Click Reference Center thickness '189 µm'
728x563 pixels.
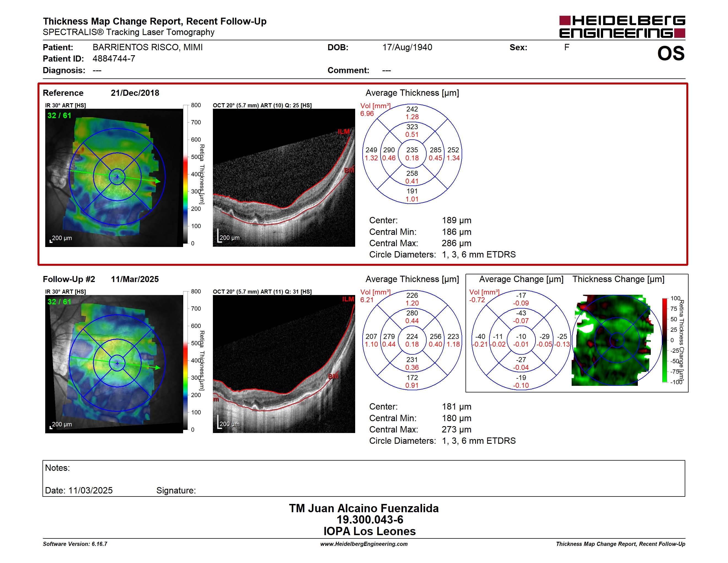coord(457,221)
